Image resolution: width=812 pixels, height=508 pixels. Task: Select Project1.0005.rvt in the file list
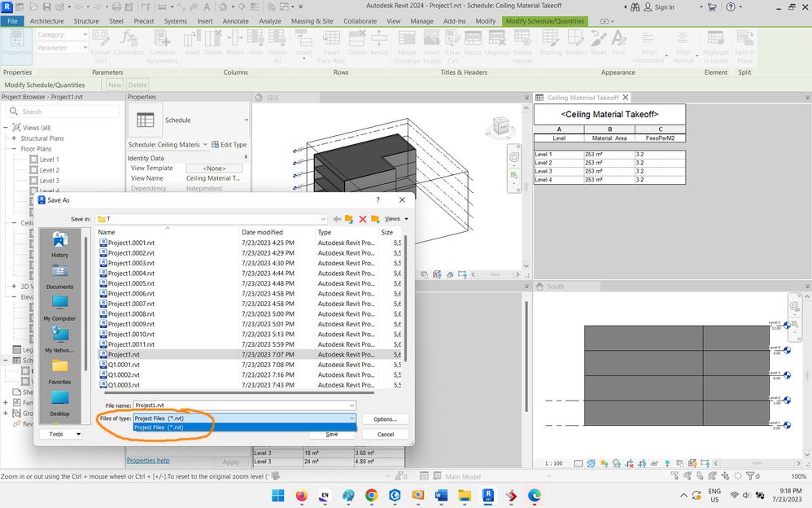coord(131,283)
